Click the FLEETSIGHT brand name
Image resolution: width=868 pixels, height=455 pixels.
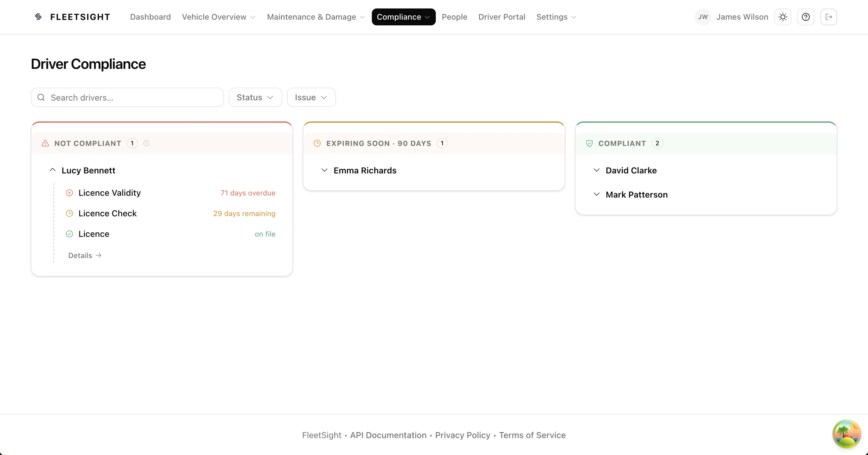(80, 17)
